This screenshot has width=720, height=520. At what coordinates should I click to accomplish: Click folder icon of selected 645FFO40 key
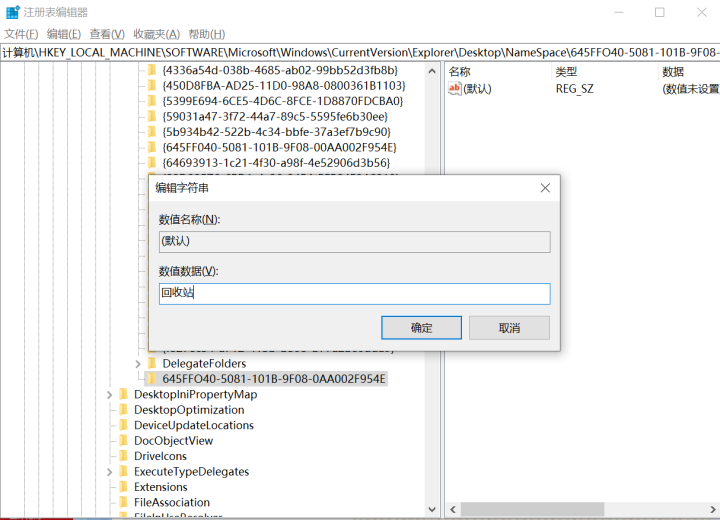pyautogui.click(x=152, y=379)
